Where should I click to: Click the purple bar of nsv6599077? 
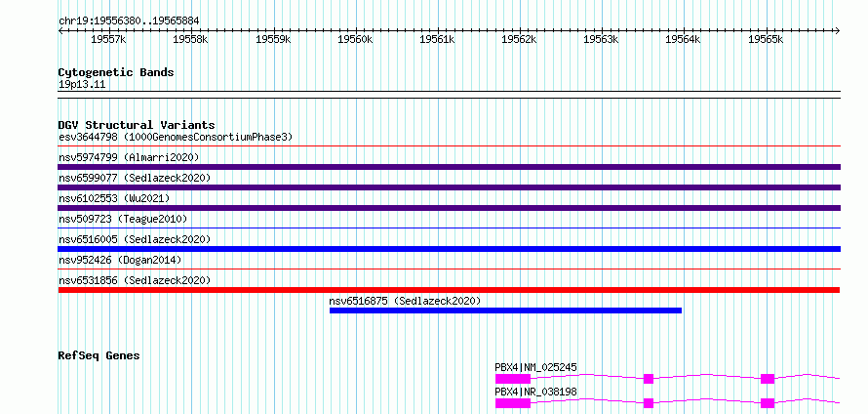(450, 187)
